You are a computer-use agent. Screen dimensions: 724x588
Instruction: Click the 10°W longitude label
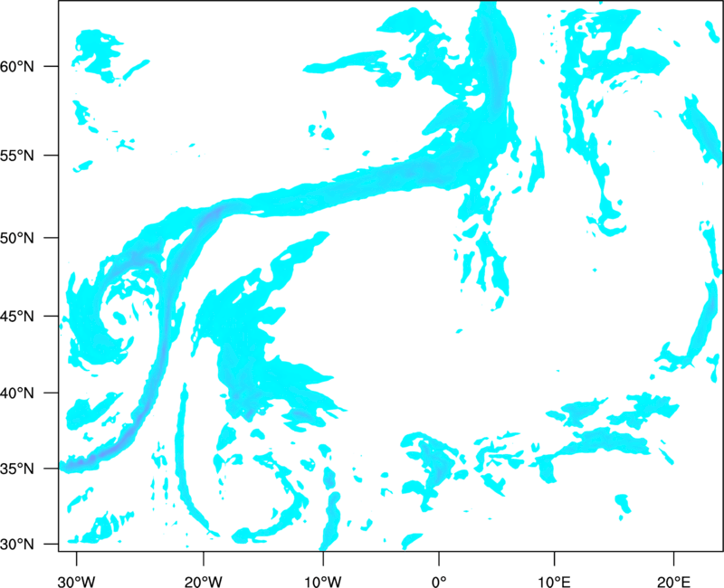pyautogui.click(x=323, y=582)
